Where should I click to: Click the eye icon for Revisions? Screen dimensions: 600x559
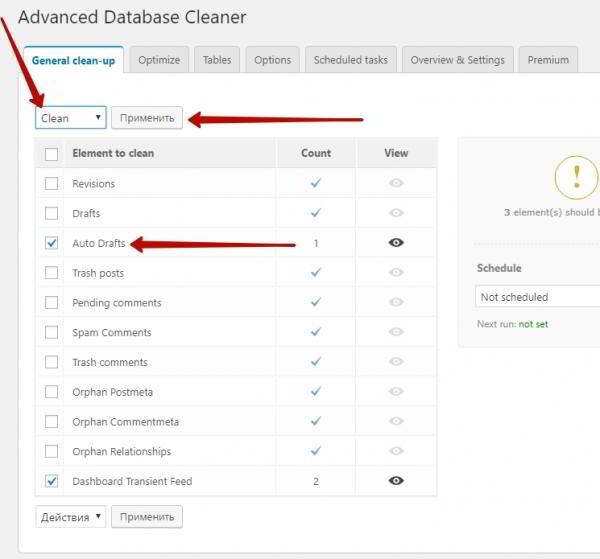pyautogui.click(x=396, y=183)
